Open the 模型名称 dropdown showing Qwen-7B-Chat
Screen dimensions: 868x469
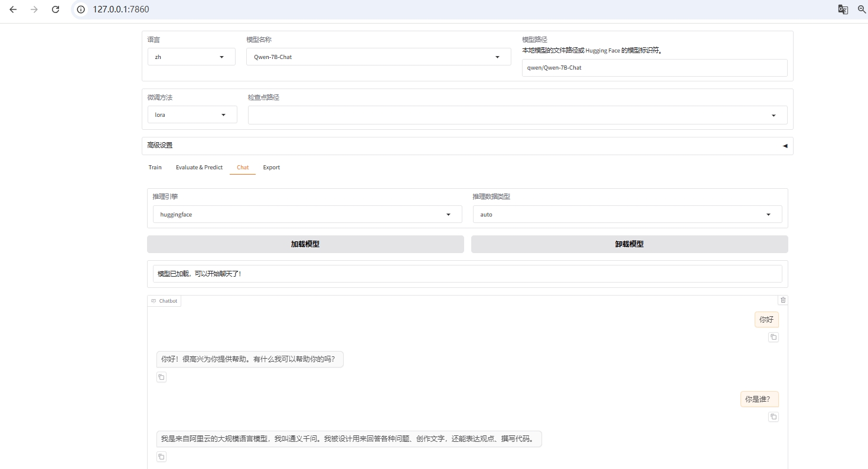point(378,57)
